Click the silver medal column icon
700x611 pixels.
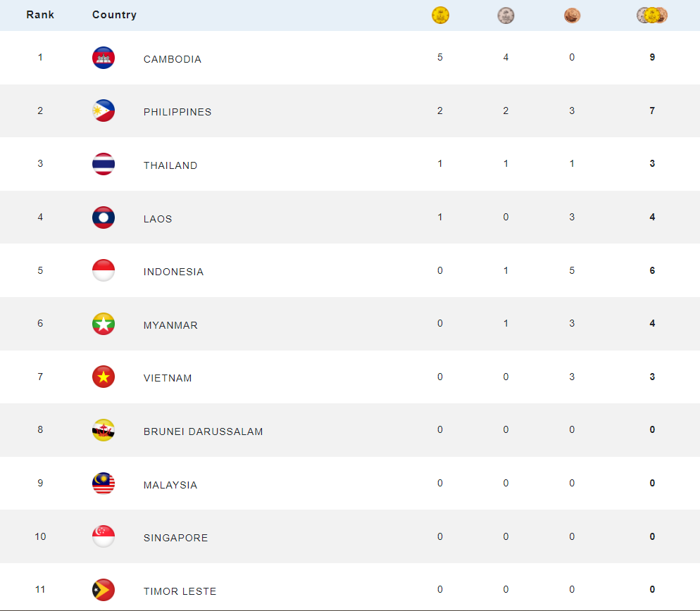pyautogui.click(x=506, y=15)
